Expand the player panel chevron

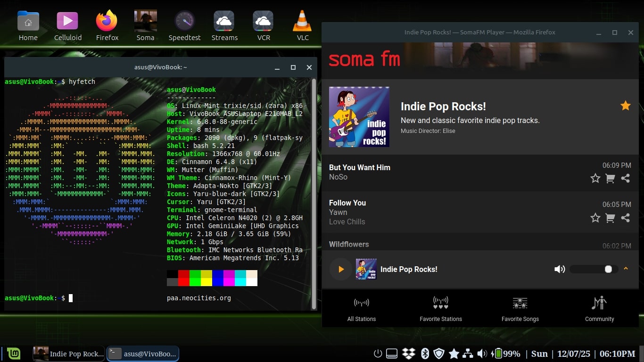tap(626, 269)
